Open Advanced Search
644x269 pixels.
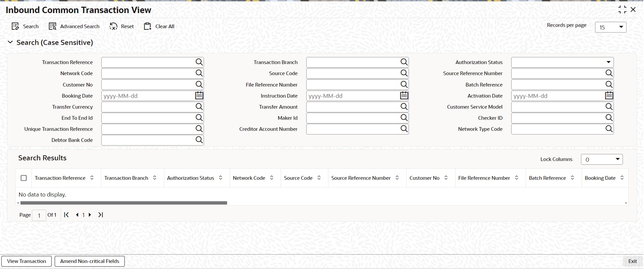[x=74, y=26]
